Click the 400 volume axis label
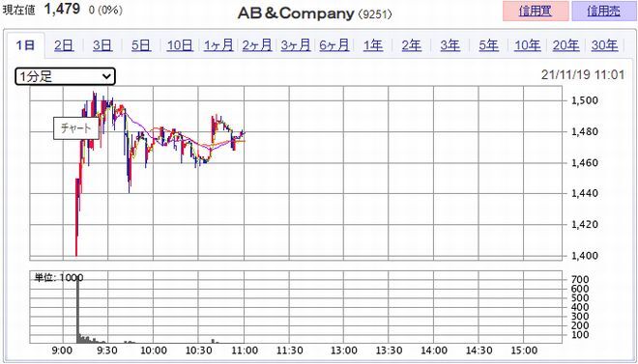The image size is (638, 364). (580, 308)
